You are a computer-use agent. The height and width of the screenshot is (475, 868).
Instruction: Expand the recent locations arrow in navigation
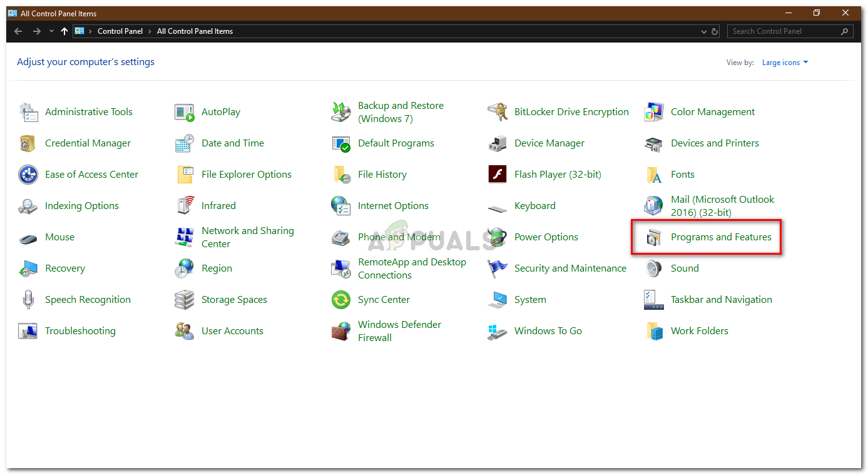coord(51,31)
